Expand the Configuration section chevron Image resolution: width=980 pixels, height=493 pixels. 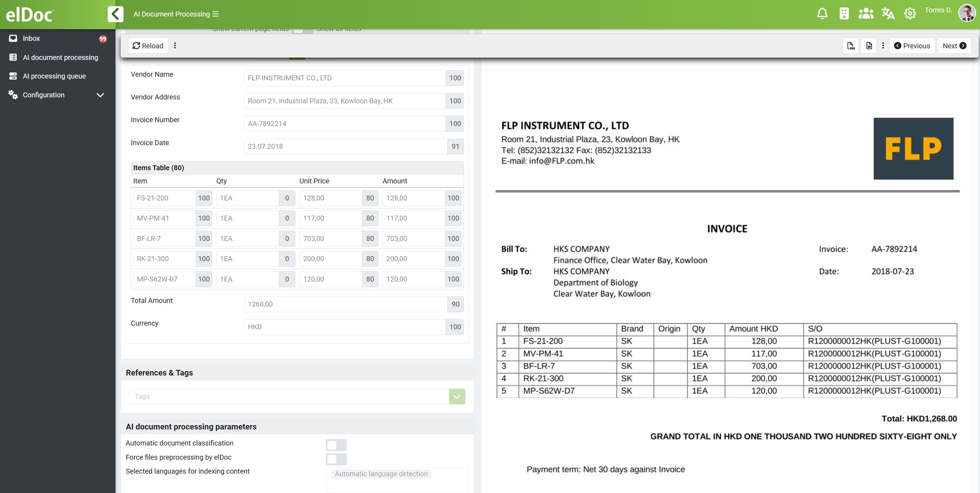[100, 95]
